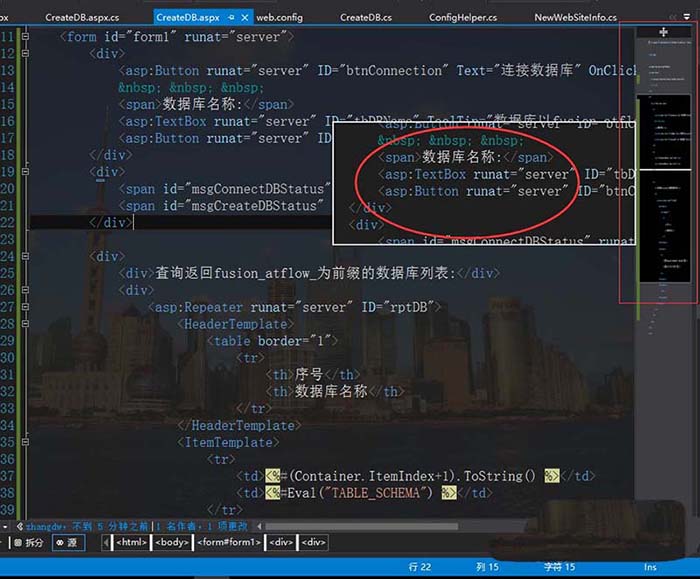The height and width of the screenshot is (579, 700).
Task: Open the document tab overflow dropdown
Action: pos(687,17)
